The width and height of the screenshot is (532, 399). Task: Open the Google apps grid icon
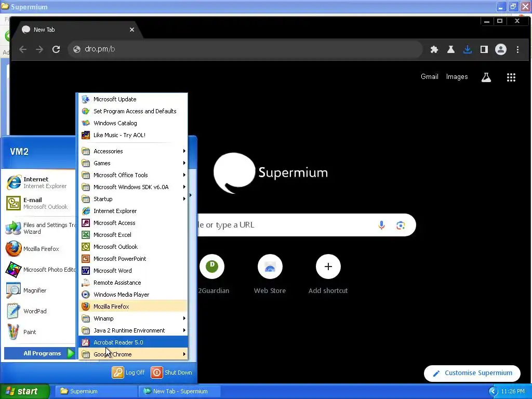click(x=511, y=77)
